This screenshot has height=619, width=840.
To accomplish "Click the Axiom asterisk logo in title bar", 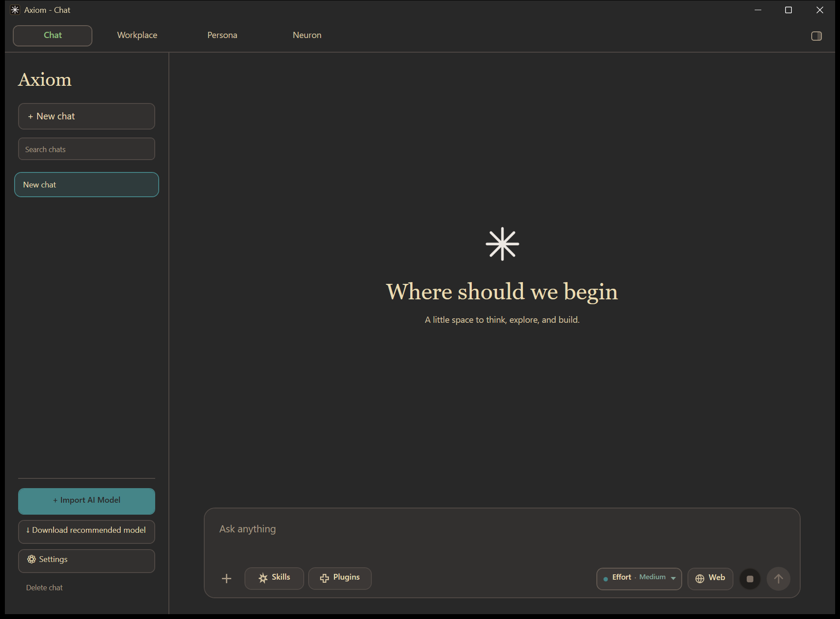I will [15, 10].
